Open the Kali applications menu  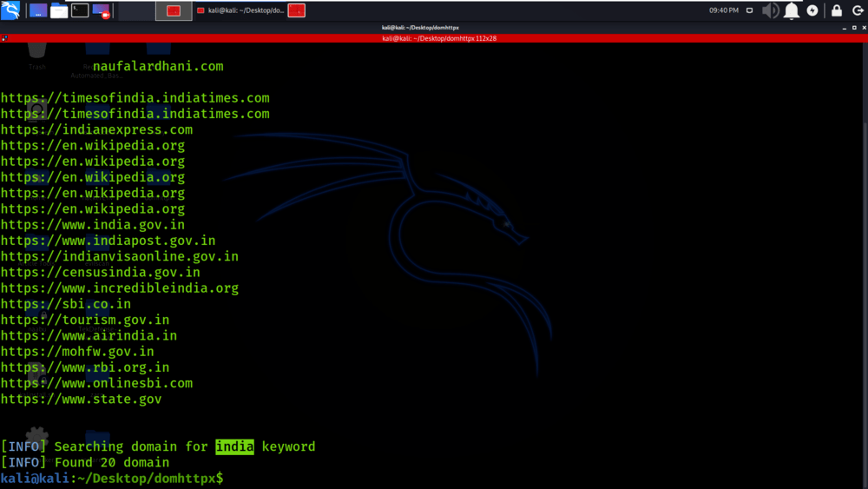(10, 10)
